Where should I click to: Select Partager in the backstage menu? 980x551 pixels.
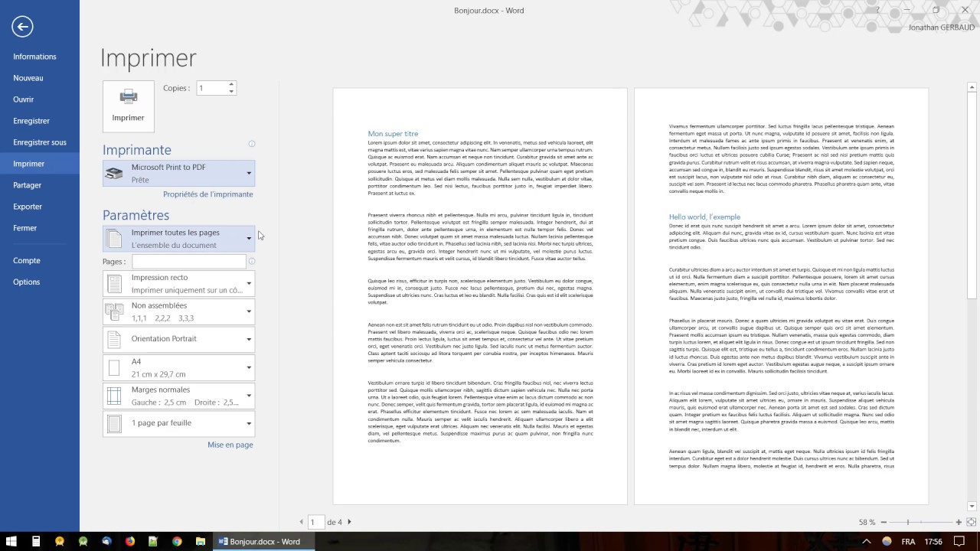(x=40, y=185)
